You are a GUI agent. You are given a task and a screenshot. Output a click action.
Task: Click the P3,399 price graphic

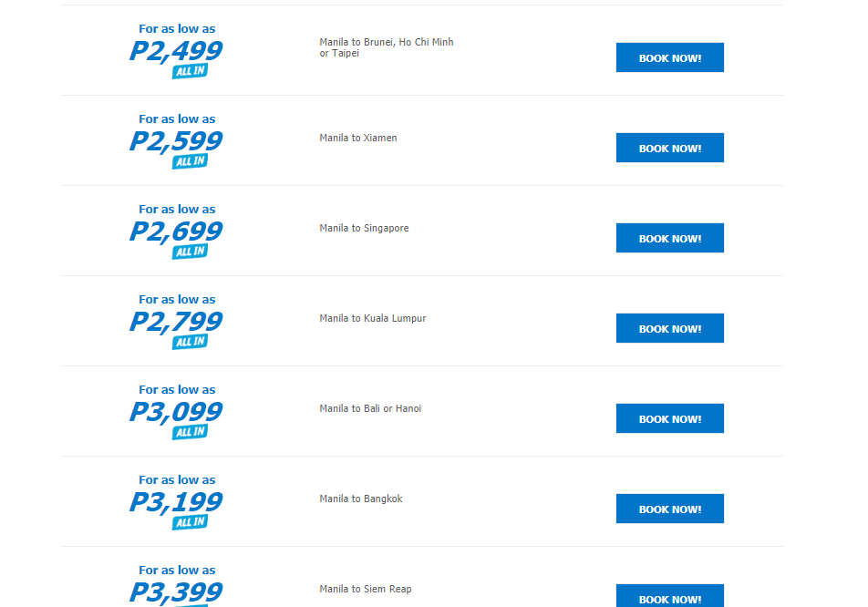tap(176, 592)
